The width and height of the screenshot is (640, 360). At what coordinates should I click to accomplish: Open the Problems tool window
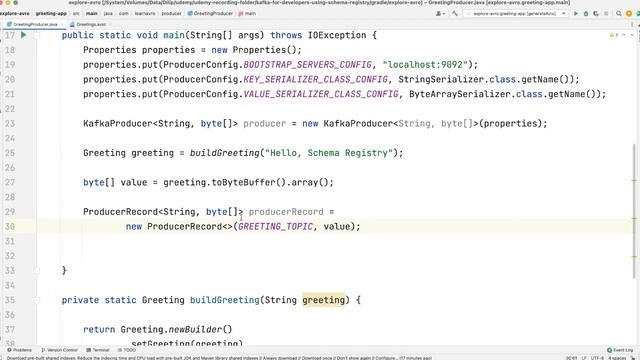pyautogui.click(x=19, y=350)
